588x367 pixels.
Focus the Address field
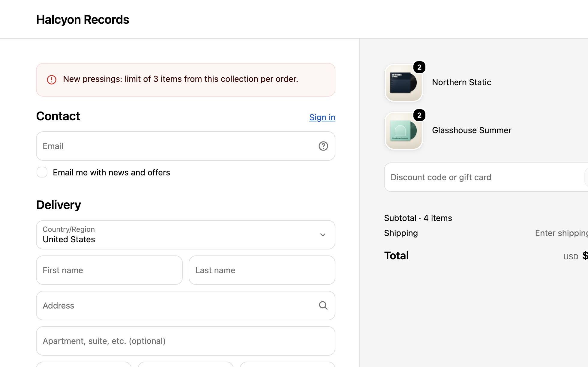coord(186,306)
